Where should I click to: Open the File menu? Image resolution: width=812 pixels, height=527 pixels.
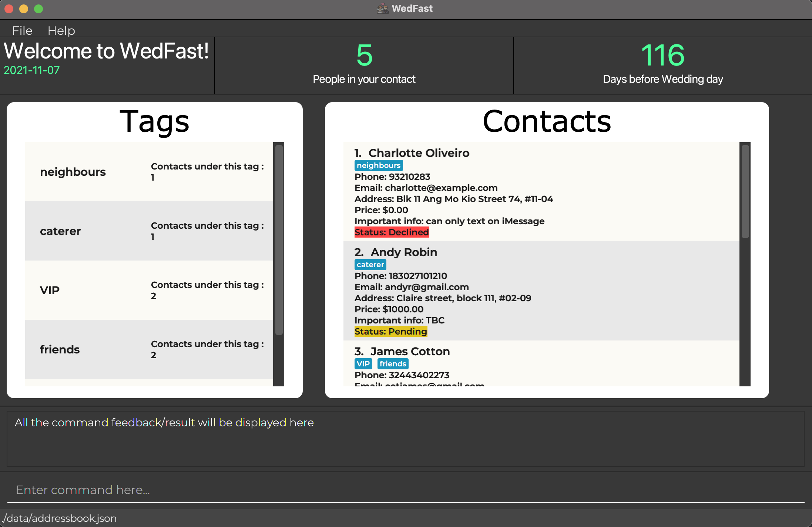[22, 30]
